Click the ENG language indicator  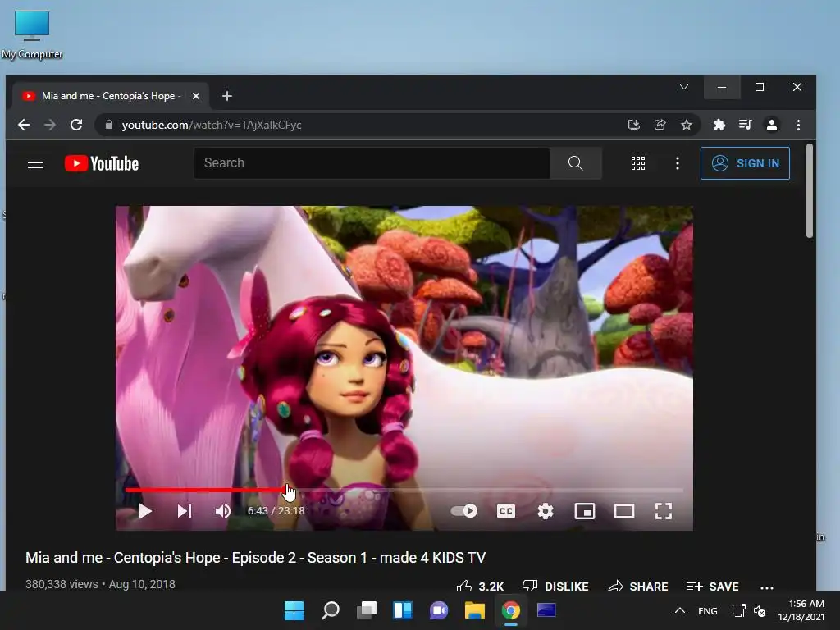tap(708, 610)
